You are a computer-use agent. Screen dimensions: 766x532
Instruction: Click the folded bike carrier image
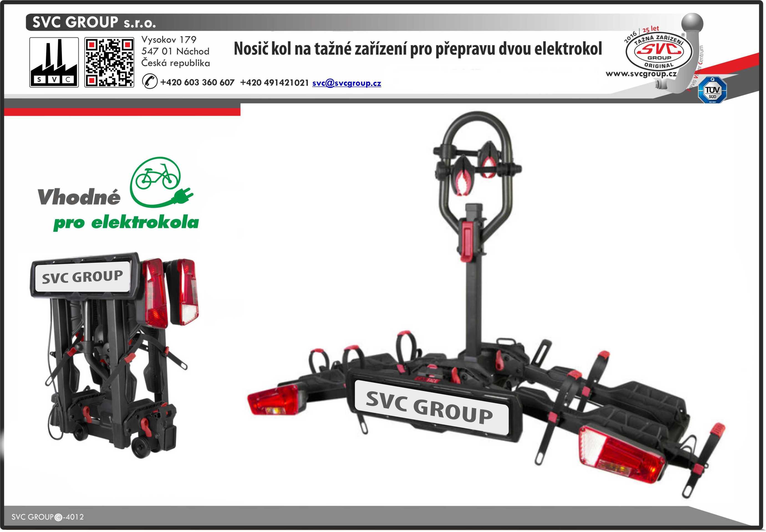(x=115, y=355)
